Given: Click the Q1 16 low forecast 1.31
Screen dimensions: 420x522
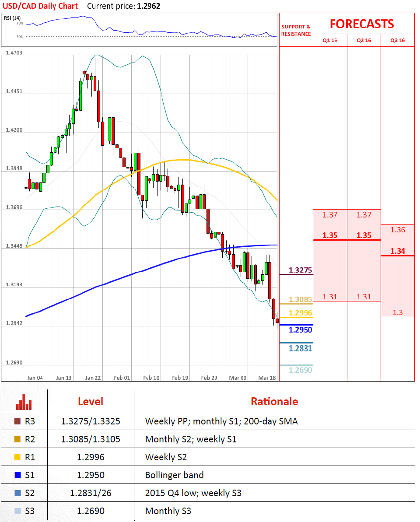Looking at the screenshot, I should tap(330, 297).
